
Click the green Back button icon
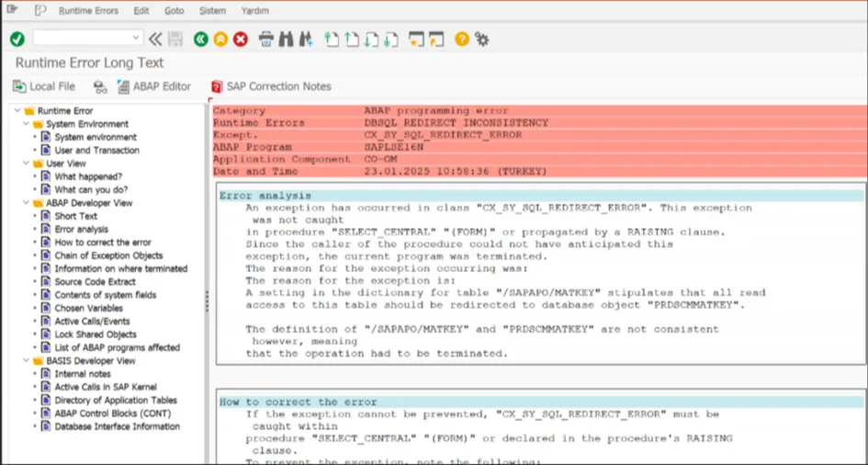pyautogui.click(x=201, y=39)
